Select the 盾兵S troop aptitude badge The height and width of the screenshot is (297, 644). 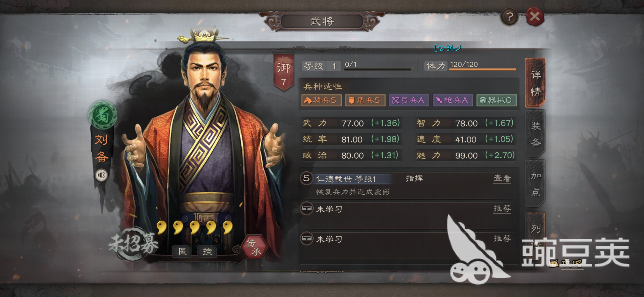coord(365,100)
